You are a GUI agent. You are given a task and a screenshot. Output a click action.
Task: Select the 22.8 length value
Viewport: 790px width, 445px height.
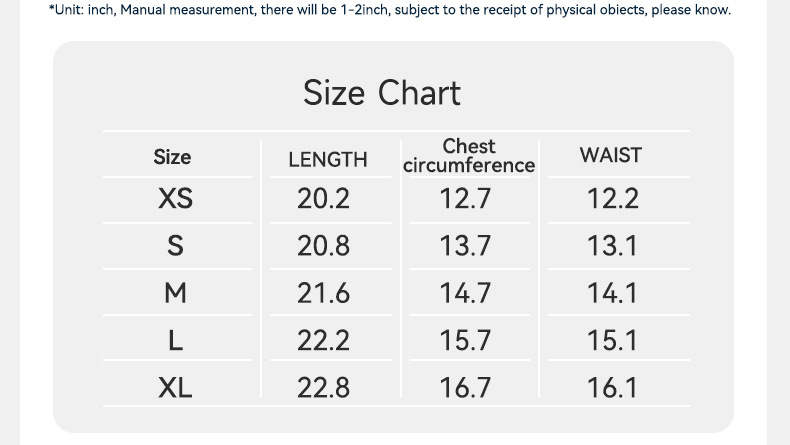[323, 387]
